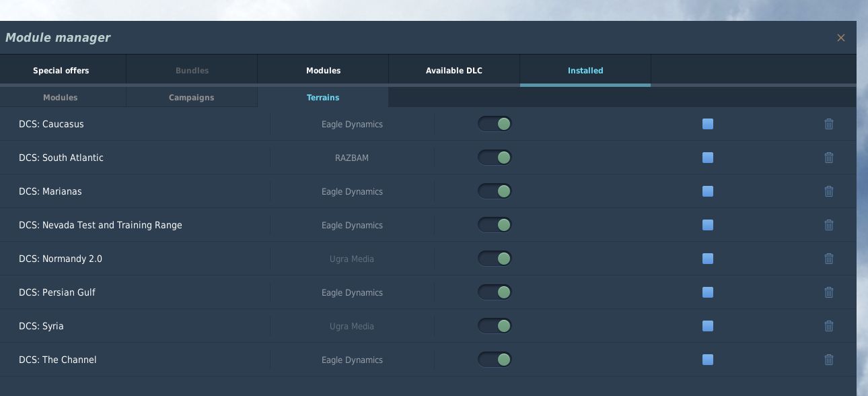Click blue checkbox in DCS: Persian Gulf row
868x396 pixels.
coord(708,292)
